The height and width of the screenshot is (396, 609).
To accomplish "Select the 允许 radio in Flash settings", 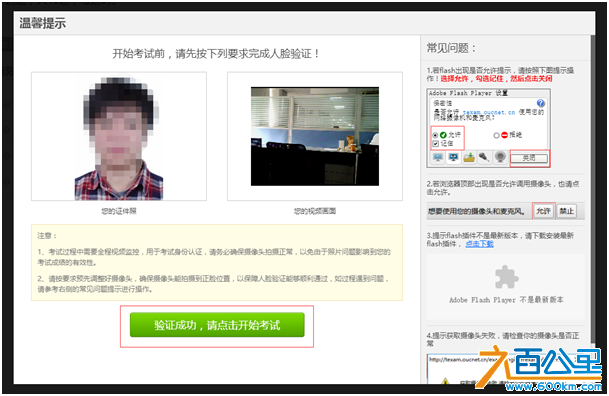I will coord(435,135).
